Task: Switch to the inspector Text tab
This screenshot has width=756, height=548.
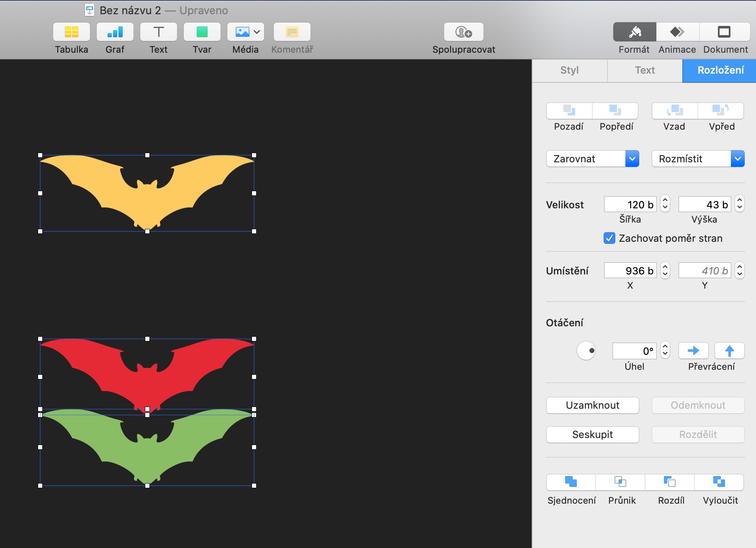Action: click(x=645, y=70)
